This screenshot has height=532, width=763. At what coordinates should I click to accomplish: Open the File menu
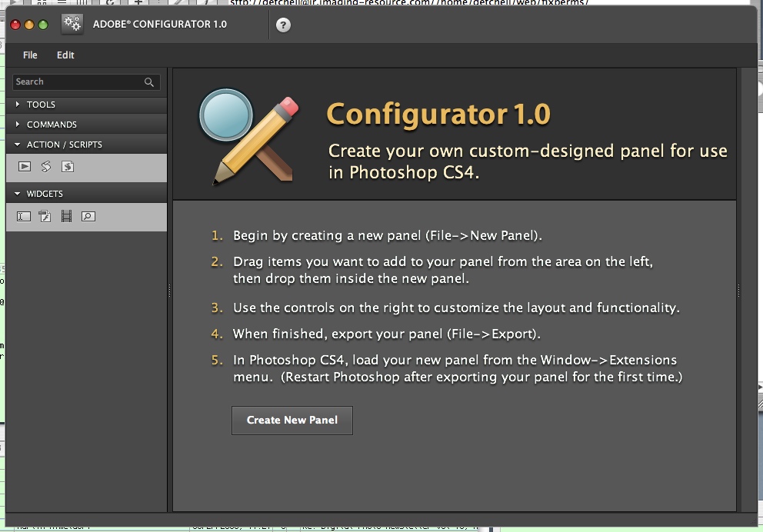[x=30, y=55]
